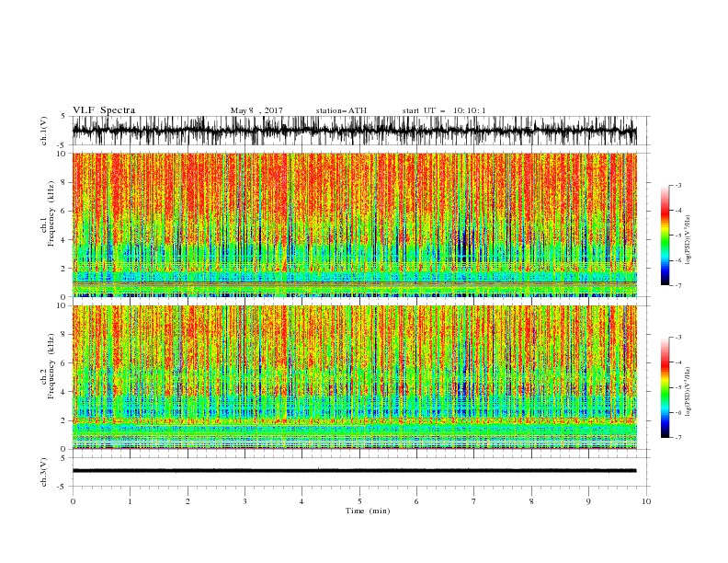Screen dimensions: 728x563
Task: Click time axis tick label "5"
Action: click(359, 501)
